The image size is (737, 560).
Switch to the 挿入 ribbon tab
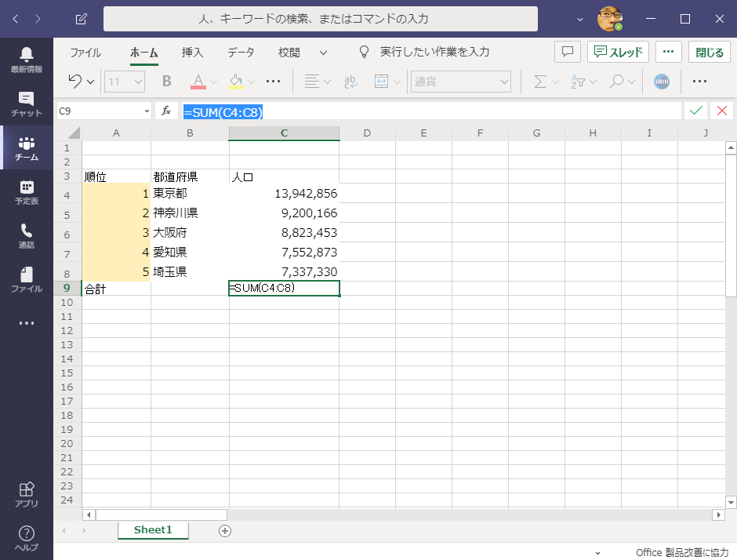(192, 53)
